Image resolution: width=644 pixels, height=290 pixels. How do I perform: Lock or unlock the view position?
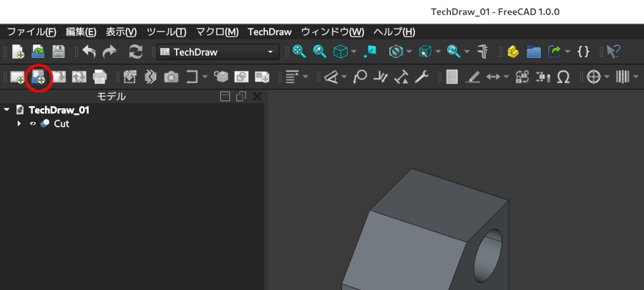point(522,77)
